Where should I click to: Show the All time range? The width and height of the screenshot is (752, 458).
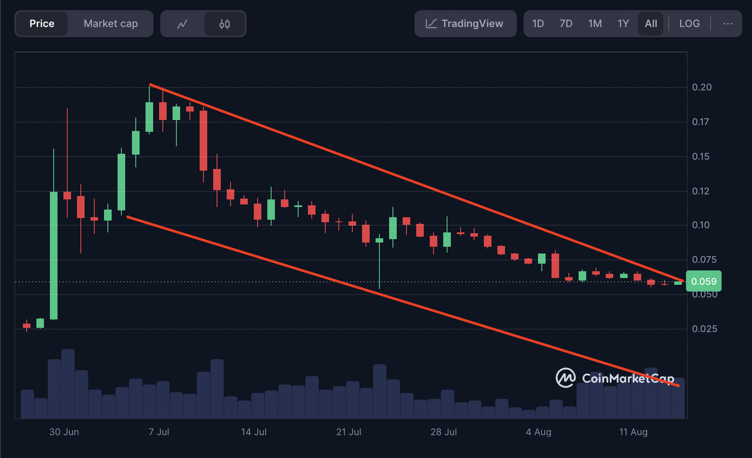[651, 24]
